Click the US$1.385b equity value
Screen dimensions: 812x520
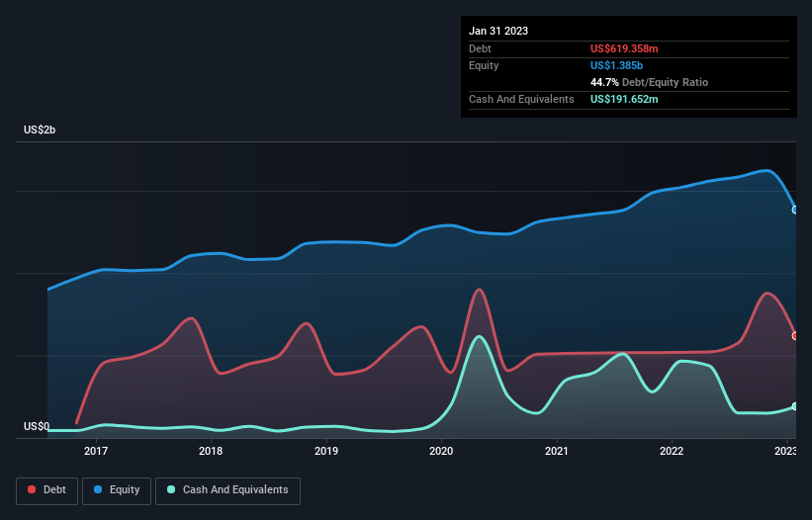pyautogui.click(x=616, y=65)
